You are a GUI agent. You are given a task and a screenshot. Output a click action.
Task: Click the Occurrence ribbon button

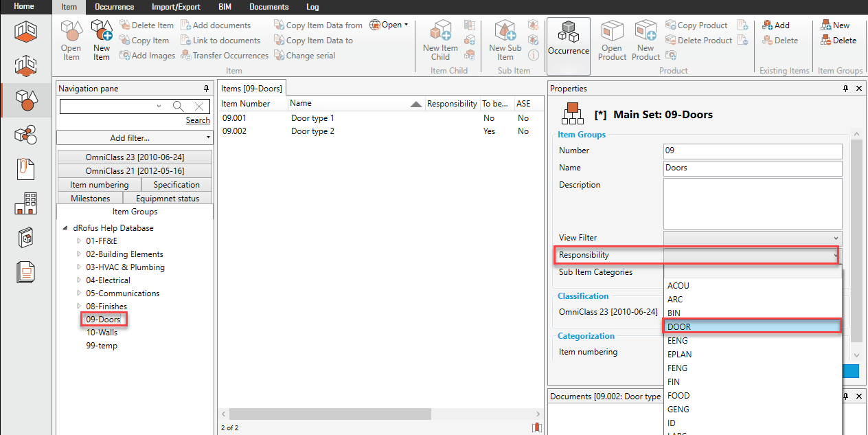568,39
